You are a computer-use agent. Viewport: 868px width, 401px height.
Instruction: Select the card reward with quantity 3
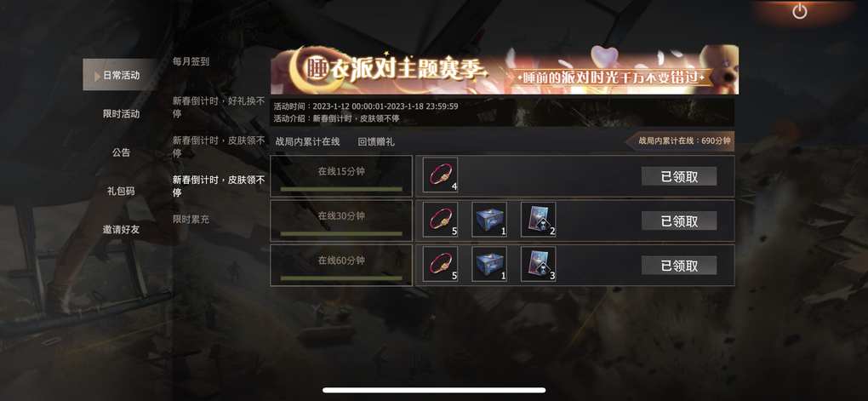[539, 264]
